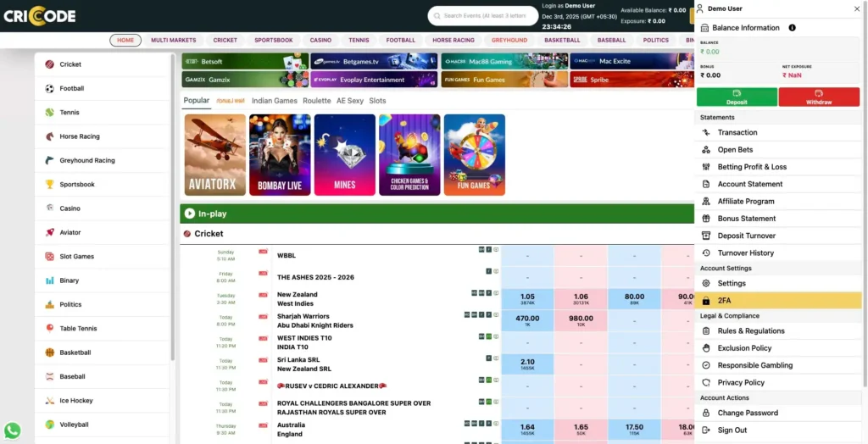Open the AviatorX game thumbnail
868x444 pixels.
pos(215,155)
